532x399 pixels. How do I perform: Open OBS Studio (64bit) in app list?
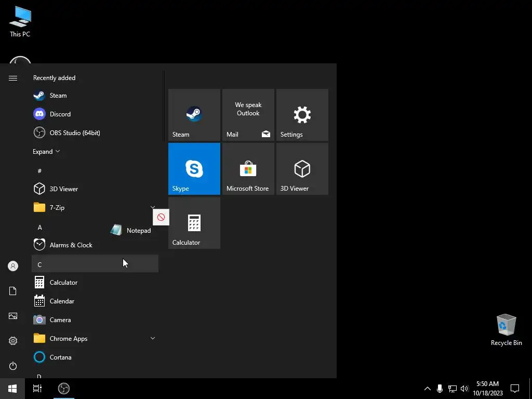(x=95, y=132)
